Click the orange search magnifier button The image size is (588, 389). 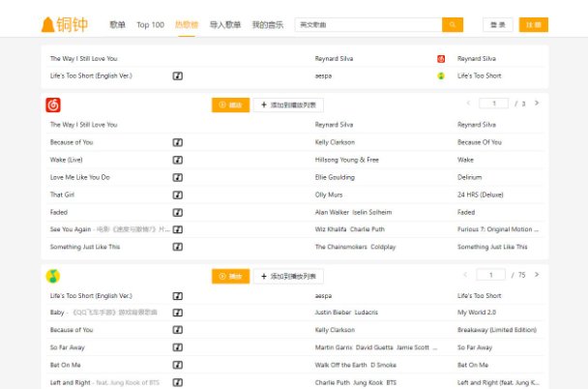(x=453, y=24)
